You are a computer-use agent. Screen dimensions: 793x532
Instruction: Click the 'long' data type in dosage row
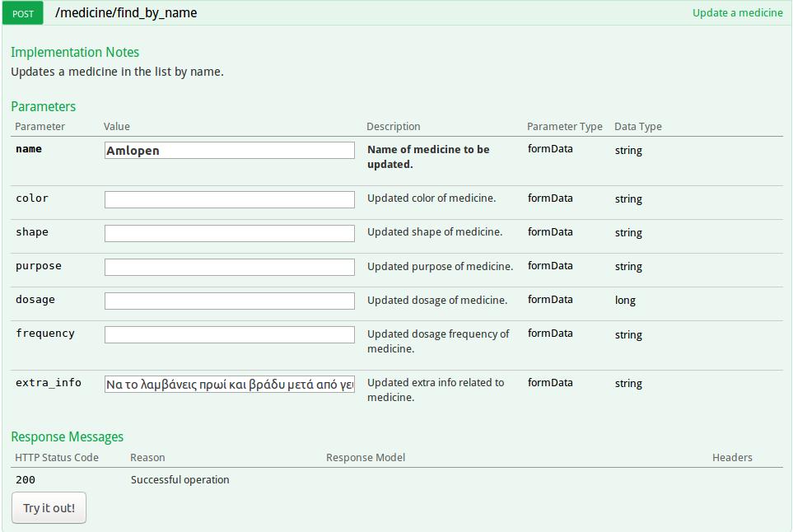coord(625,301)
